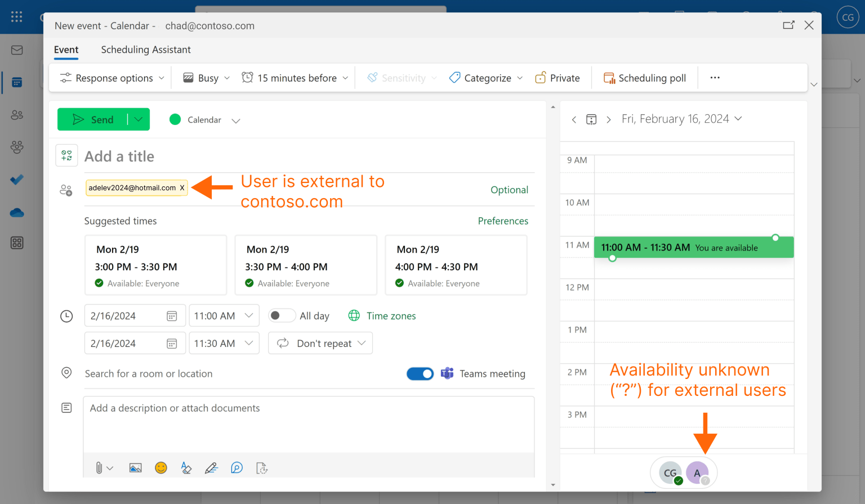
Task: Go to previous day in calendar pane
Action: click(574, 119)
